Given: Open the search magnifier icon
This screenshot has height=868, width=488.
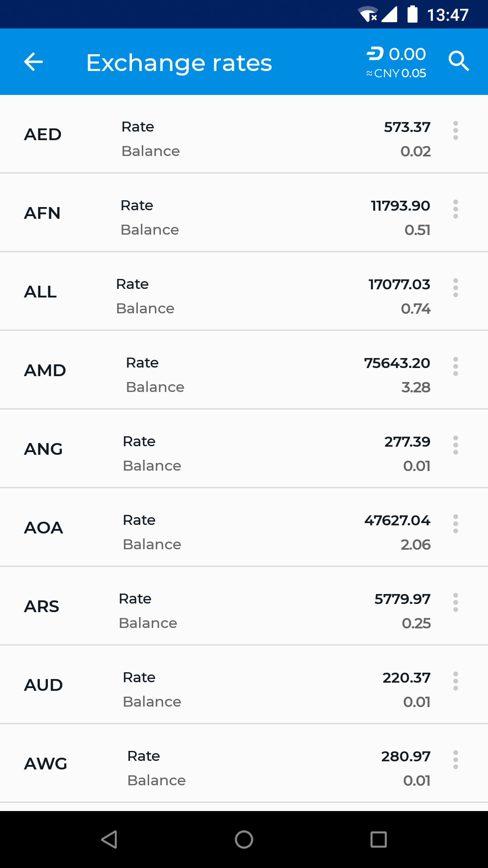Looking at the screenshot, I should point(459,61).
